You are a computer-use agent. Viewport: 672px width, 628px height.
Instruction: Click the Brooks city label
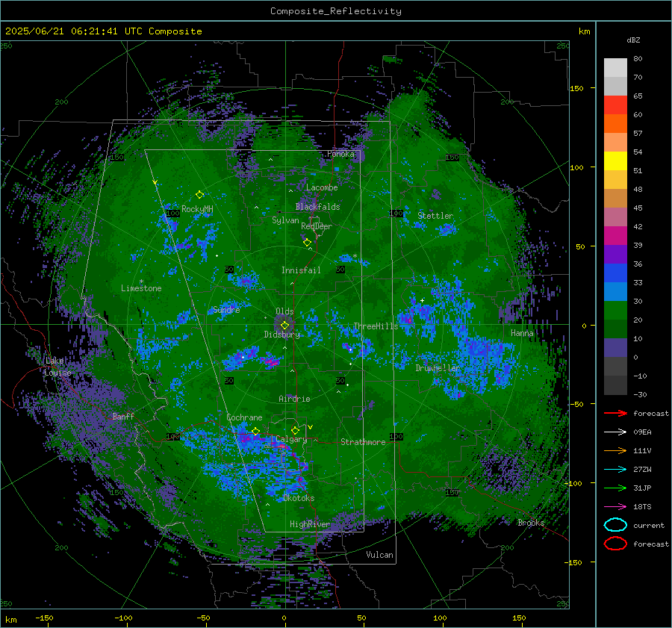coord(531,523)
